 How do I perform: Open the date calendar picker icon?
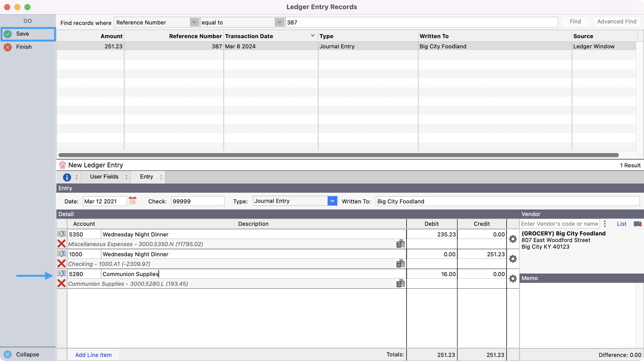click(132, 201)
